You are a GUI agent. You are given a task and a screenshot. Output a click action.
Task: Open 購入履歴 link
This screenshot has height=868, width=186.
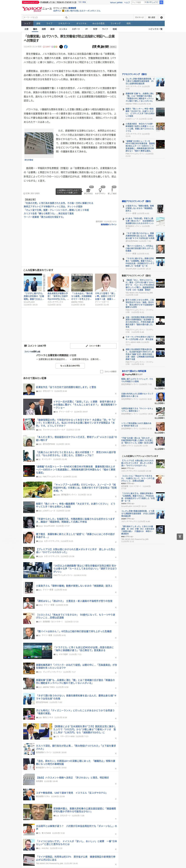coord(152,17)
